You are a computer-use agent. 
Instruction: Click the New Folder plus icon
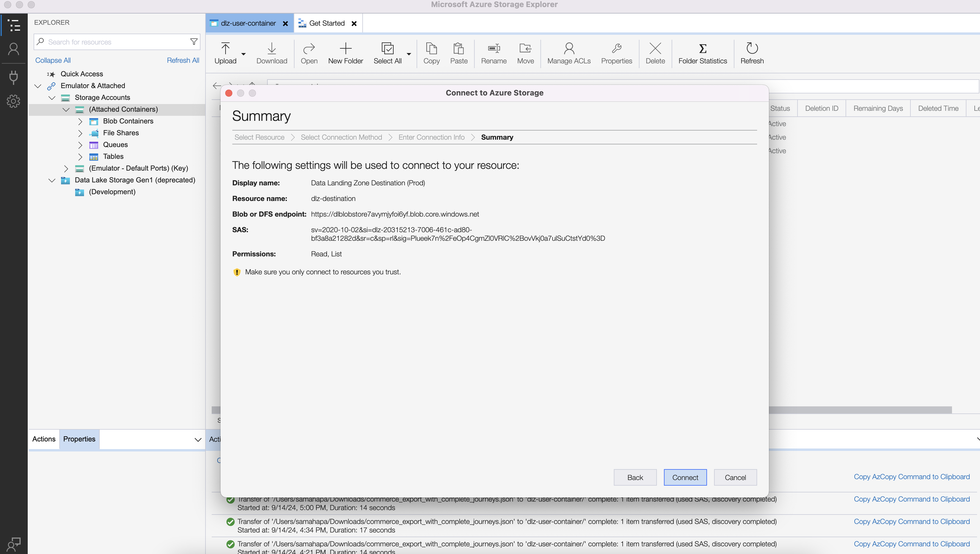(x=345, y=49)
